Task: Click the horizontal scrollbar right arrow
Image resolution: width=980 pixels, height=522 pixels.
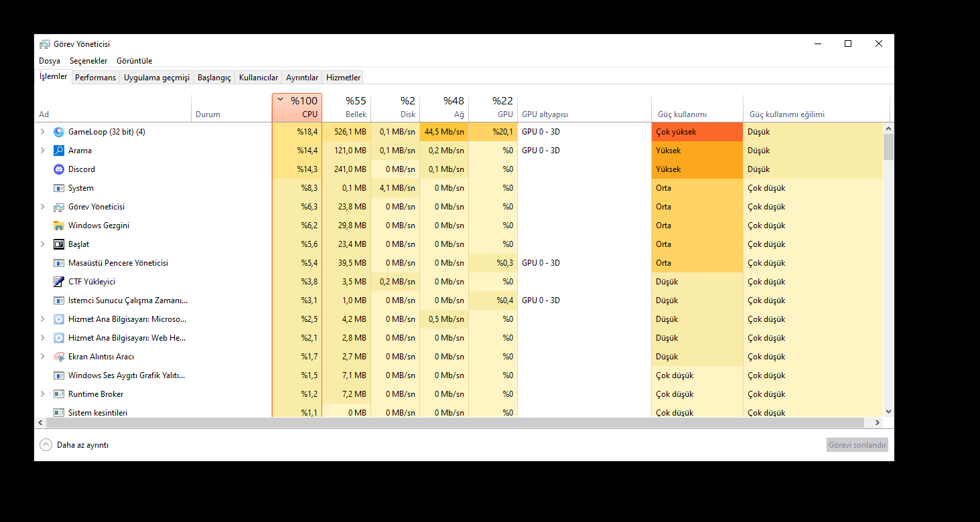Action: click(x=878, y=423)
